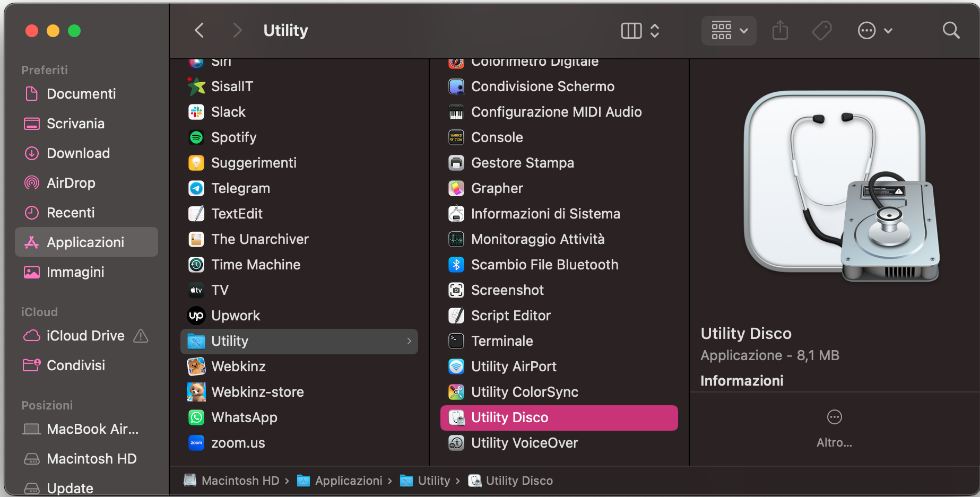
Task: Click the search magnifier icon
Action: 951,30
